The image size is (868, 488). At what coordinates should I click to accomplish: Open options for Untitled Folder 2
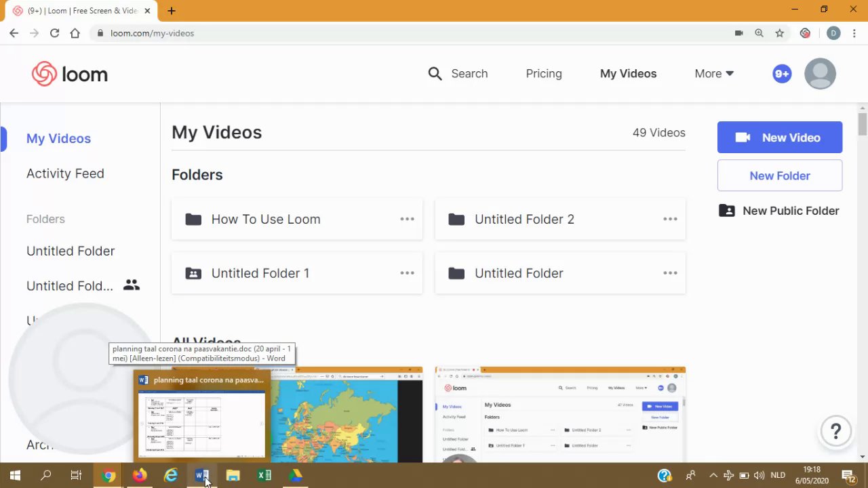670,219
